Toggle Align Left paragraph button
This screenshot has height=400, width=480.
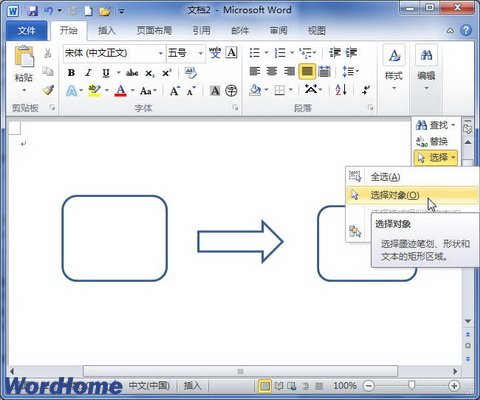click(255, 71)
